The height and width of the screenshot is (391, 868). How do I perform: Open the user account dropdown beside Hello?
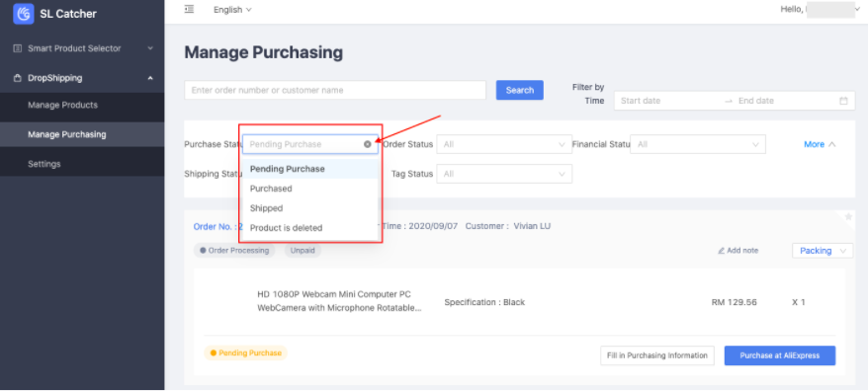pos(858,10)
